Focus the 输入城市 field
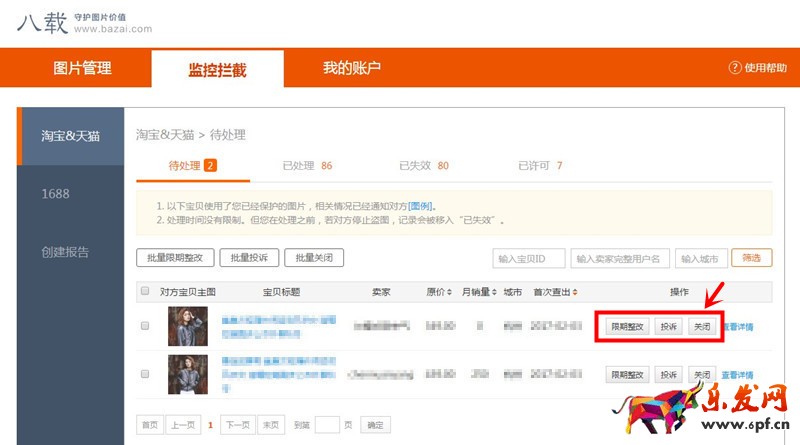The image size is (800, 445). [x=702, y=258]
